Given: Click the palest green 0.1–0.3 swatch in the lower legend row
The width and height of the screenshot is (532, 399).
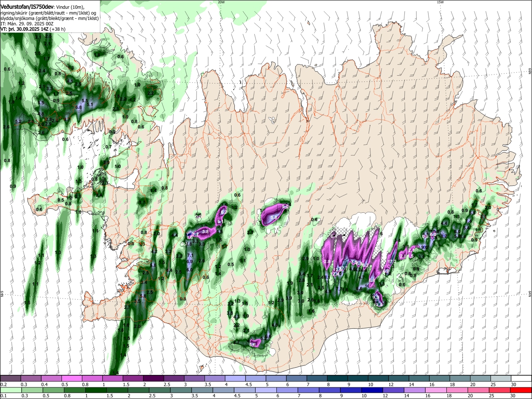Looking at the screenshot, I should click(11, 390).
